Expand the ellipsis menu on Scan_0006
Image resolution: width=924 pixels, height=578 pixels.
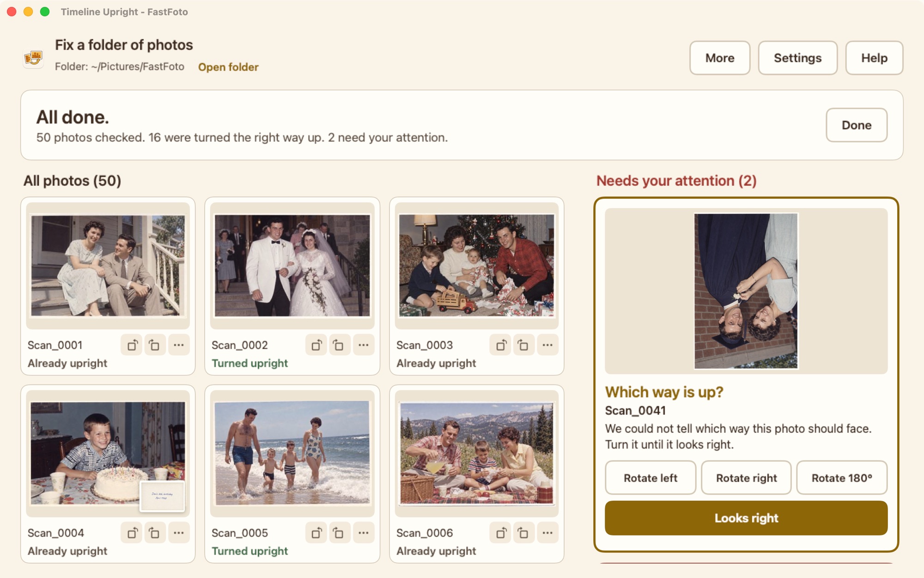pos(547,533)
